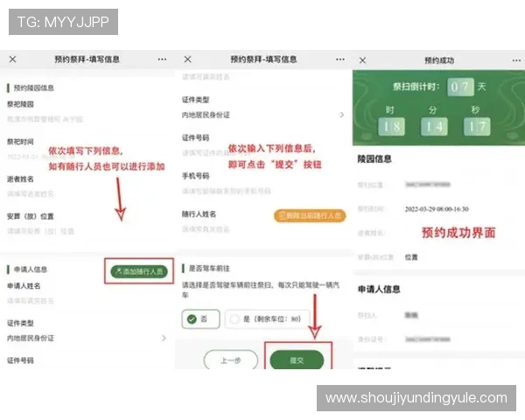
Task: Click 内地居民身份证 text on first screen
Action: [x=31, y=338]
